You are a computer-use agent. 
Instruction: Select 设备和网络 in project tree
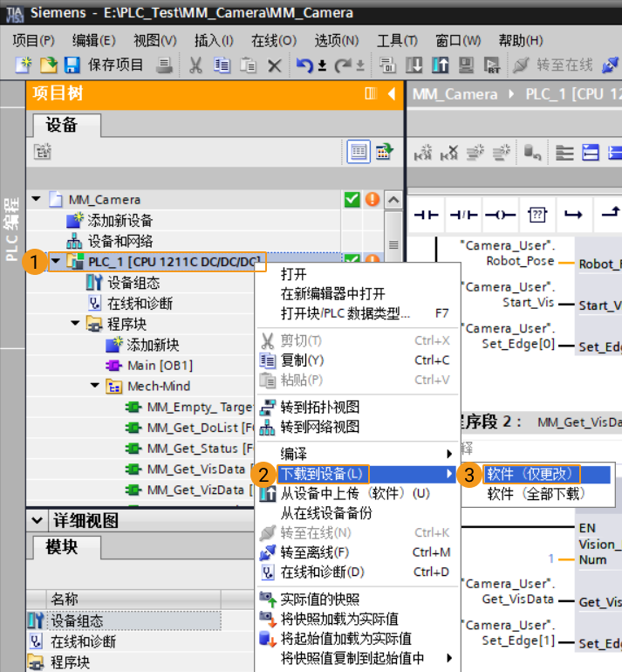(120, 241)
